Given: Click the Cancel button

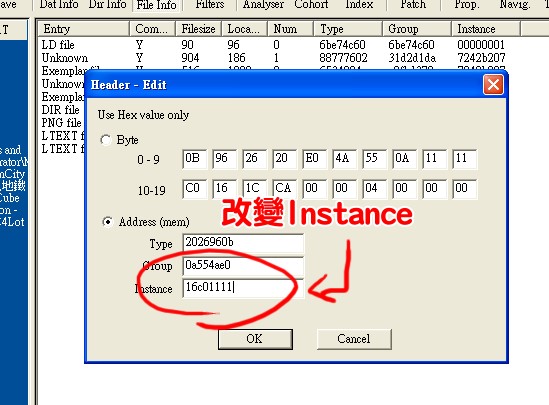Looking at the screenshot, I should point(354,339).
